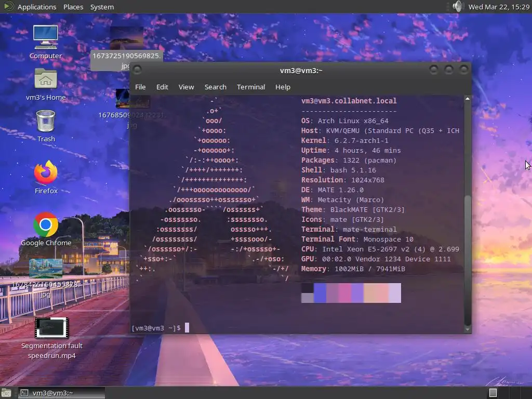Click the Icons: mate [GTK2/3] line
Image resolution: width=532 pixels, height=399 pixels.
click(x=342, y=220)
